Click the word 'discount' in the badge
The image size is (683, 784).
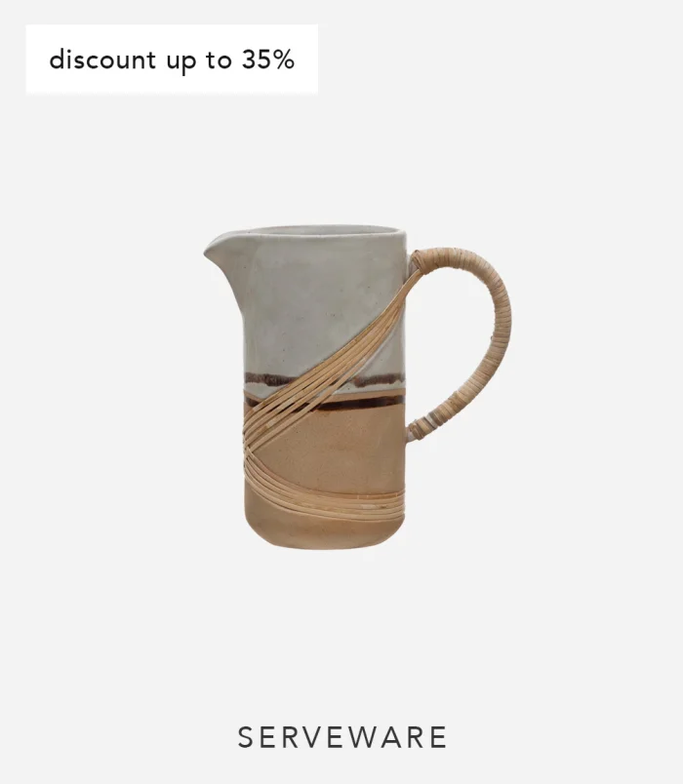point(102,59)
